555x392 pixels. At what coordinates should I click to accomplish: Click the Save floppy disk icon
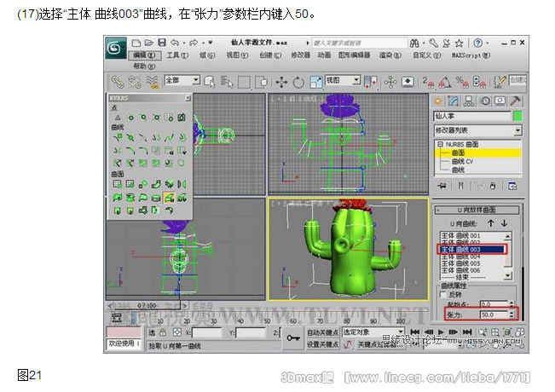tap(162, 43)
